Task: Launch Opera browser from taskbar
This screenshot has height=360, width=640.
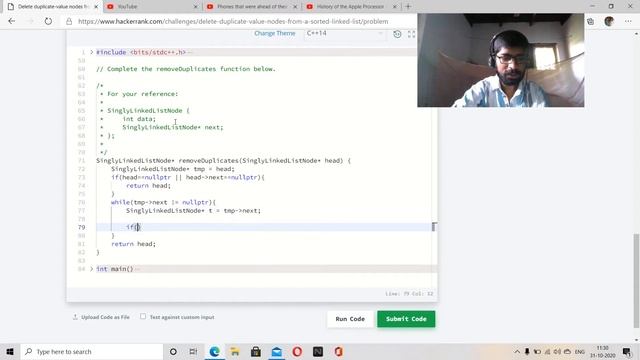Action: [297, 351]
